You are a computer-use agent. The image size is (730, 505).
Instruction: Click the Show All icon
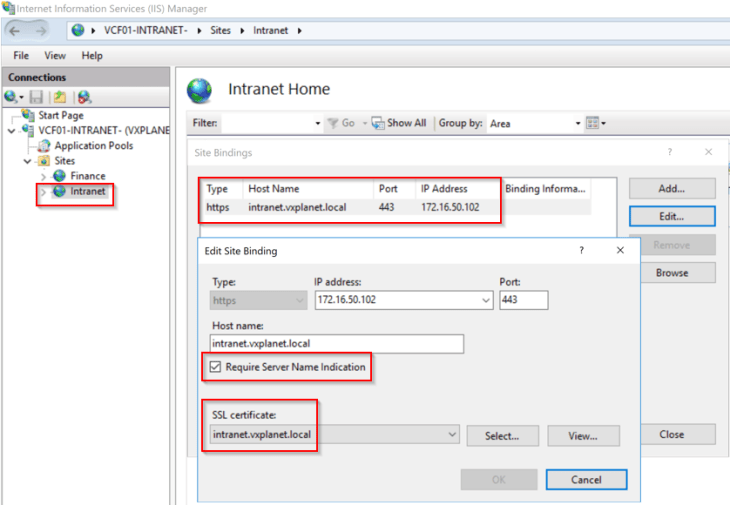[x=378, y=123]
